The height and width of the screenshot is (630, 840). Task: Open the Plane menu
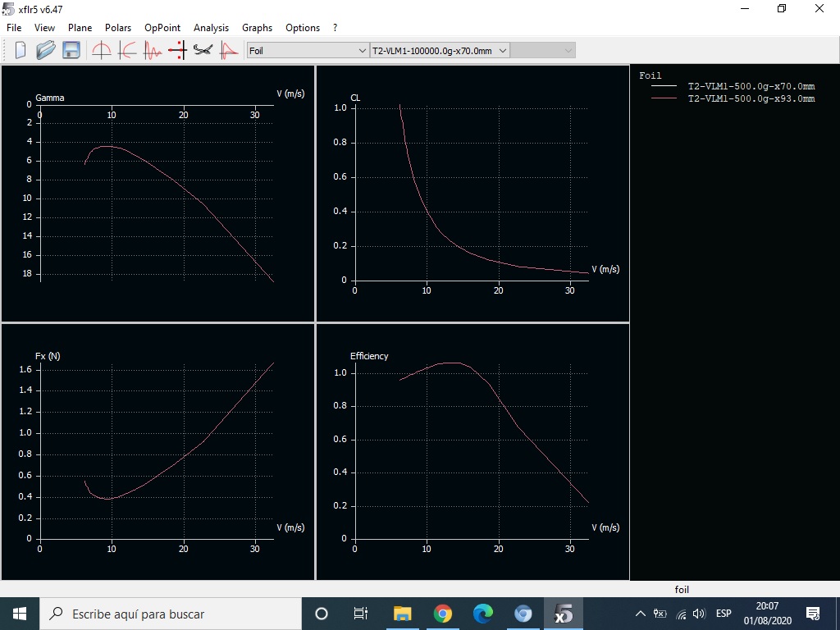pos(80,28)
